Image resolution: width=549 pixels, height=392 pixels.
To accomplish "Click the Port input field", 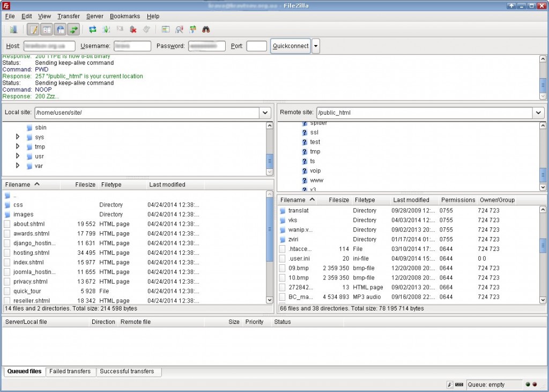I will coord(257,46).
